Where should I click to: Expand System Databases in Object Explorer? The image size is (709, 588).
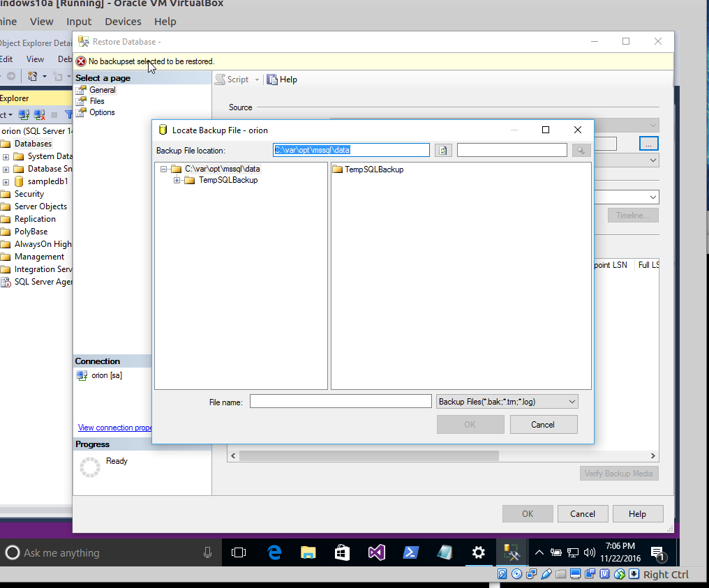coord(6,157)
